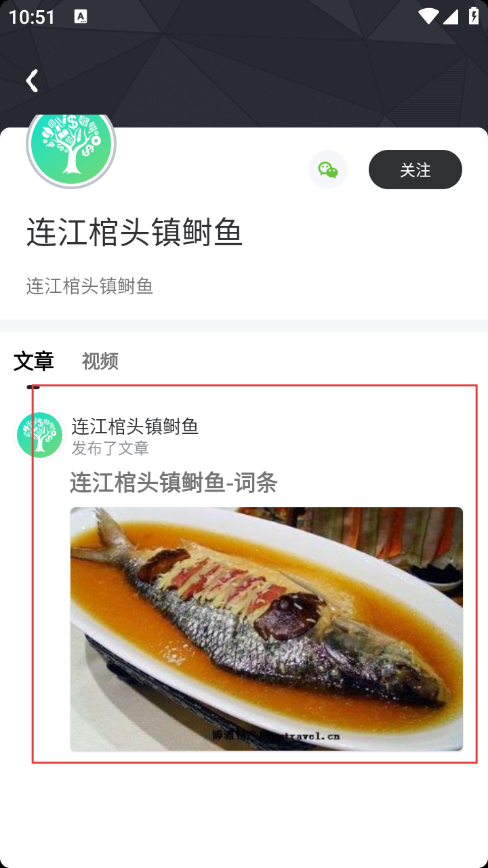Tap the gray profile description under the title
Viewport: 488px width, 868px height.
pyautogui.click(x=89, y=286)
